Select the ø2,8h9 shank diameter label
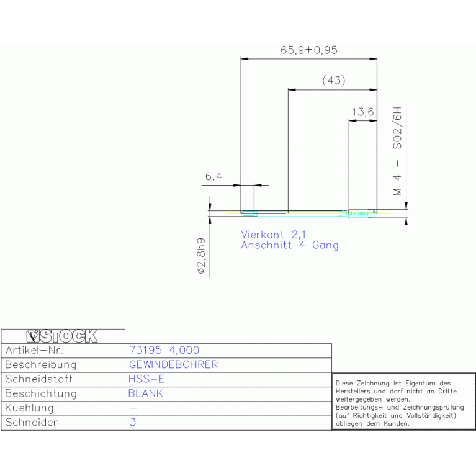The image size is (476, 476). coord(201,256)
